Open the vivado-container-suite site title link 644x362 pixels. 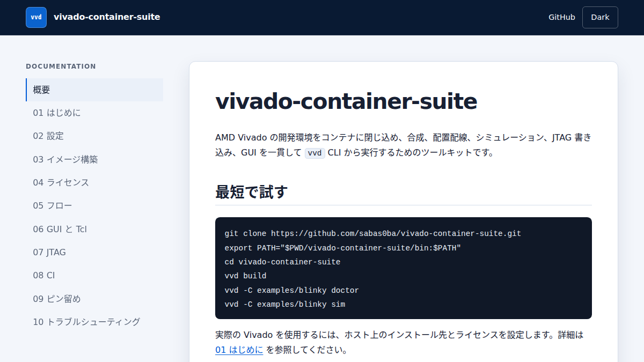[107, 17]
